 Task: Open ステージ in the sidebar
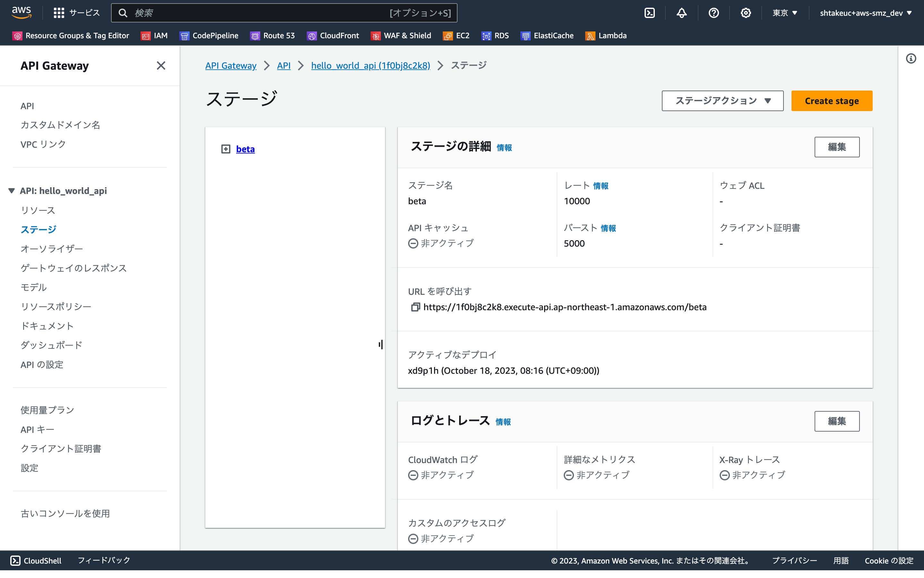38,229
